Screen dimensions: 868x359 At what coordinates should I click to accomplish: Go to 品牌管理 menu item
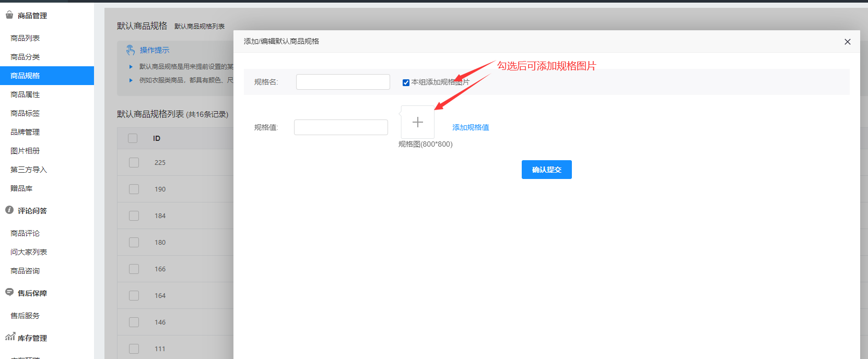pos(25,132)
